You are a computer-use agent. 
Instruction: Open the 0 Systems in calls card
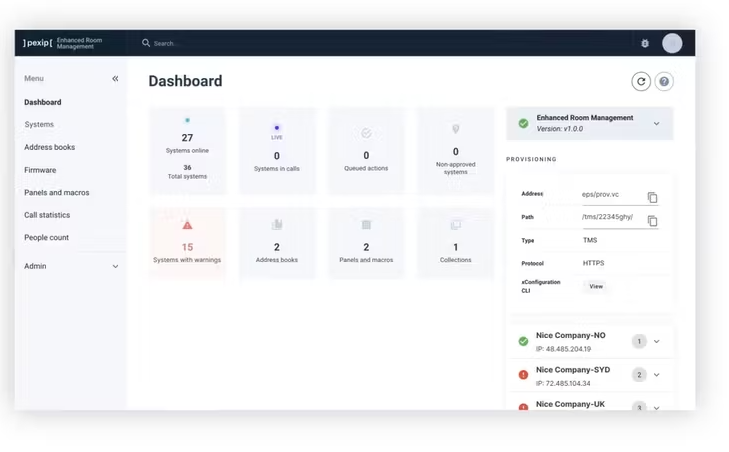[x=277, y=150]
